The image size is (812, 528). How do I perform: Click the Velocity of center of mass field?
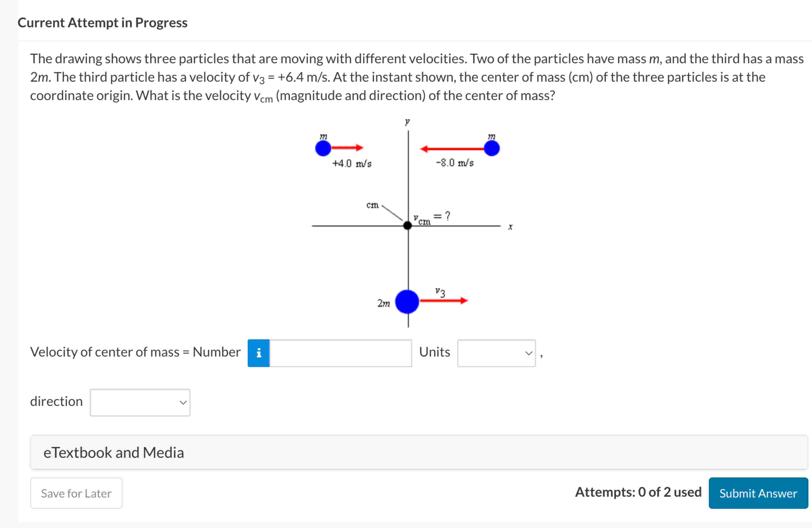click(340, 353)
